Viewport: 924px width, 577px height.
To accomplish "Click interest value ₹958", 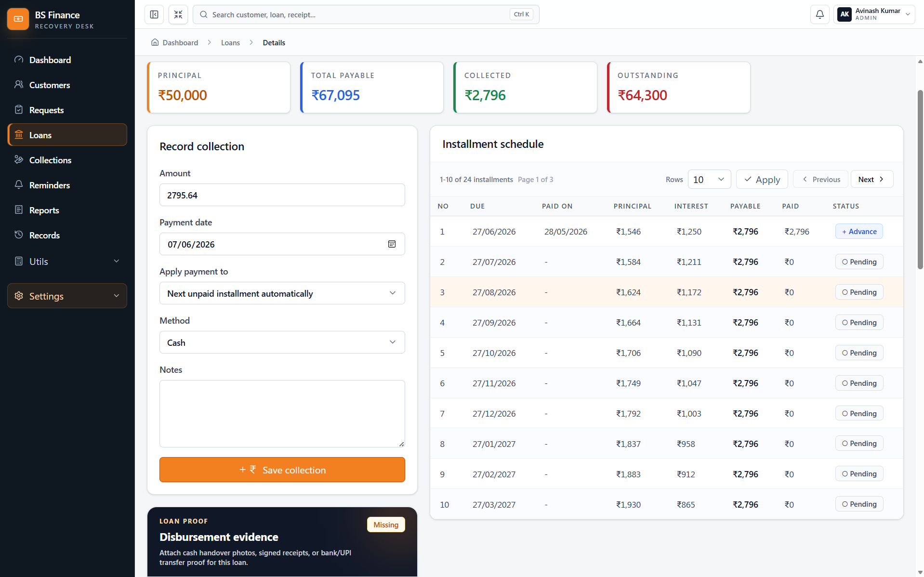I will point(686,444).
